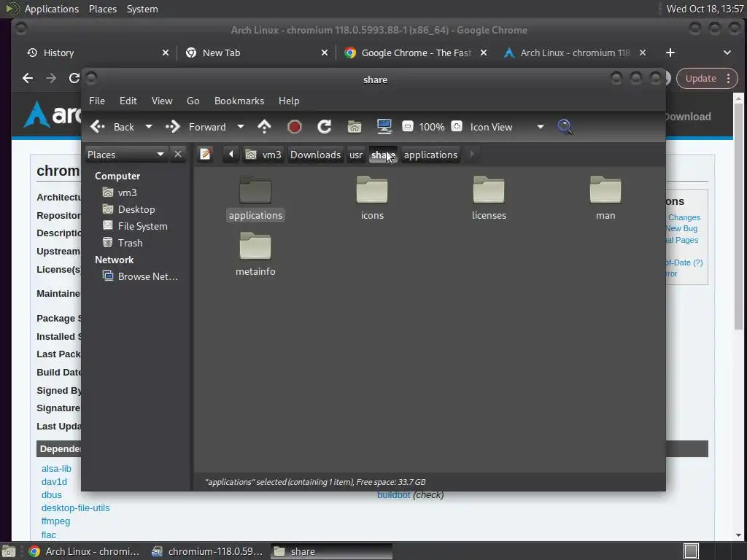
Task: Close the History tab in Chrome
Action: click(x=166, y=52)
